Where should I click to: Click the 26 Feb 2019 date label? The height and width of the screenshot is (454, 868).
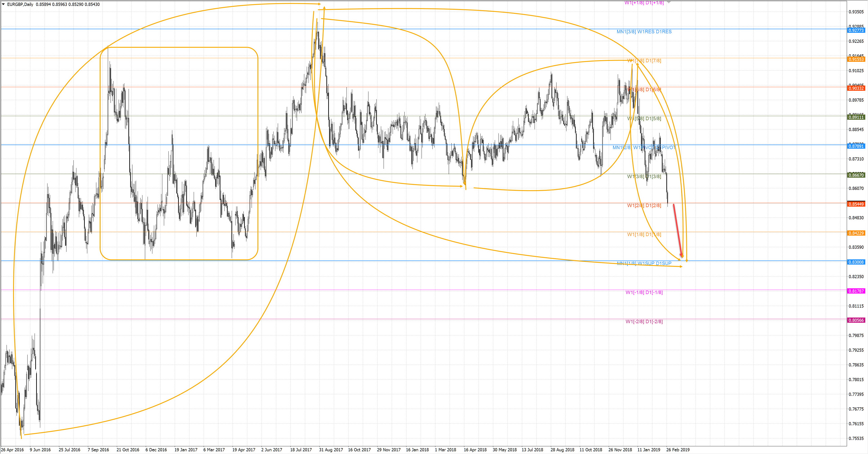pos(678,450)
